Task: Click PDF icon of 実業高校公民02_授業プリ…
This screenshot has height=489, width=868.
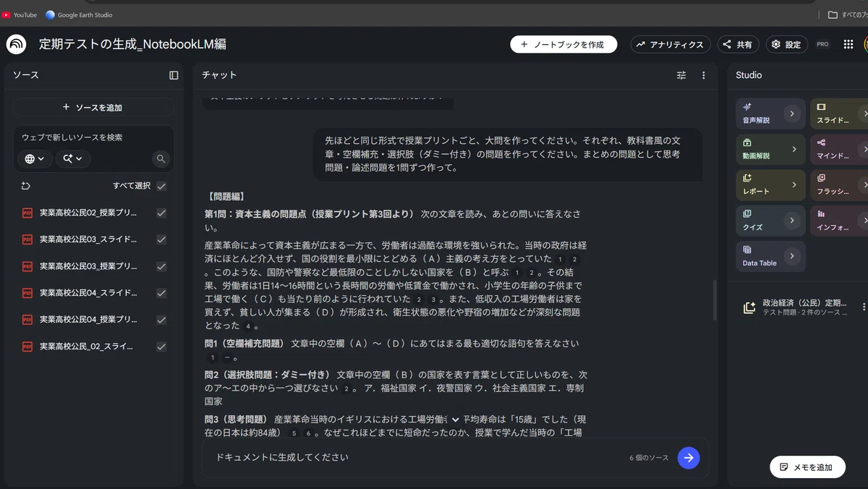Action: (x=27, y=213)
